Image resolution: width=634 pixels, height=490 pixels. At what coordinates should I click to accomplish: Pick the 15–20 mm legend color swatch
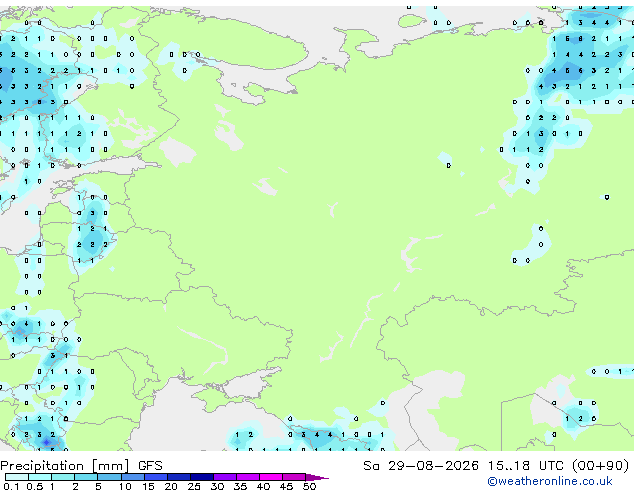point(156,477)
